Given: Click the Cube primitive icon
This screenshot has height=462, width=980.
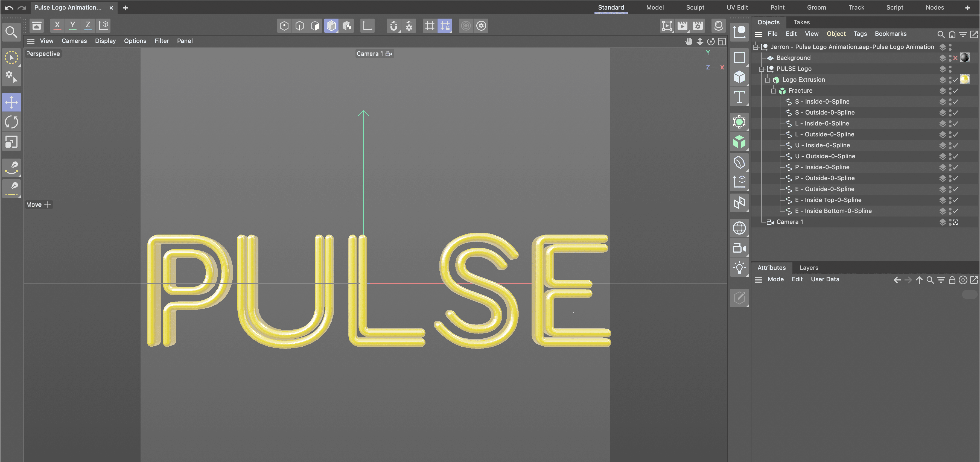Looking at the screenshot, I should (x=739, y=77).
